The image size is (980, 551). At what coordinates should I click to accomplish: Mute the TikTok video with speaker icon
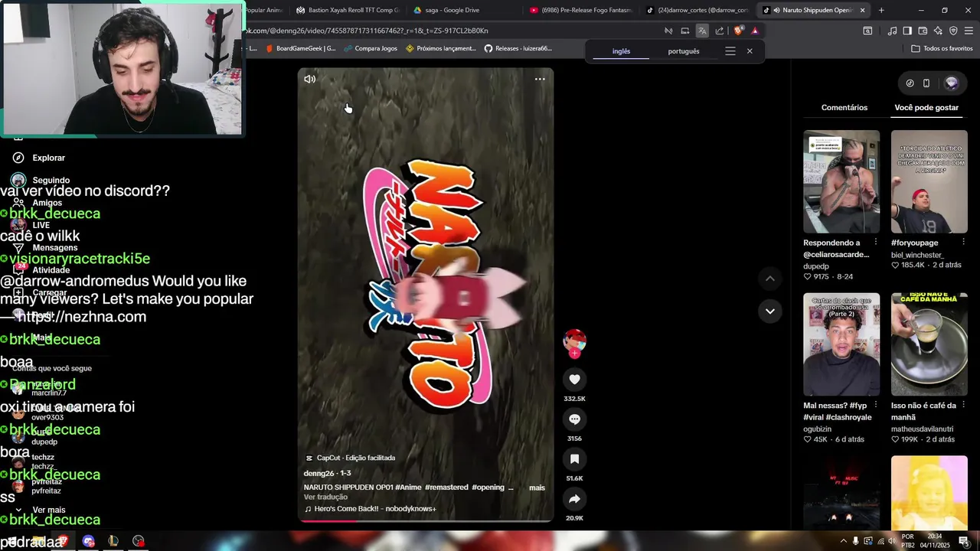click(310, 79)
